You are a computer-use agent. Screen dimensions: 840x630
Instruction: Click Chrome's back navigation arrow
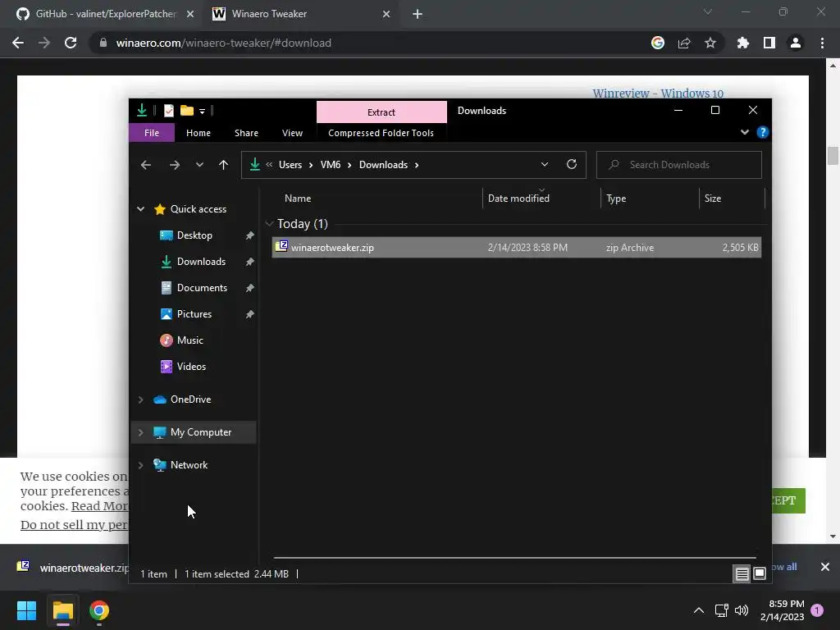(18, 43)
